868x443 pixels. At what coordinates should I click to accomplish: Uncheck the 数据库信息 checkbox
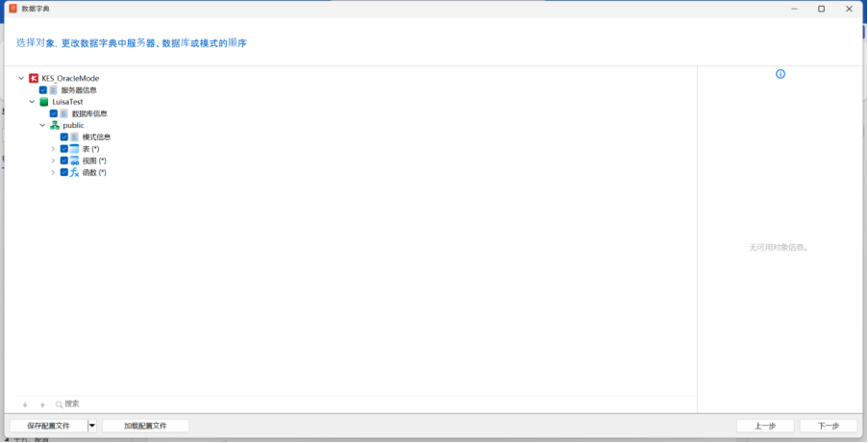(54, 113)
